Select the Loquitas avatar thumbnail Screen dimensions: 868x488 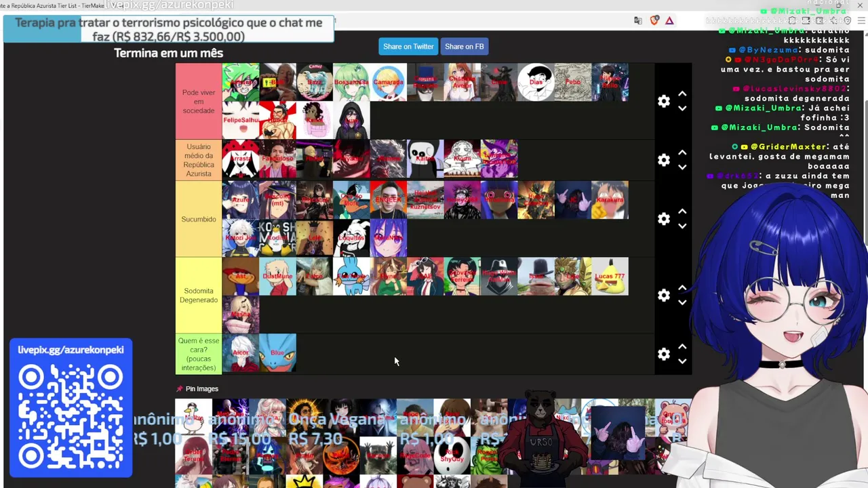click(x=351, y=238)
